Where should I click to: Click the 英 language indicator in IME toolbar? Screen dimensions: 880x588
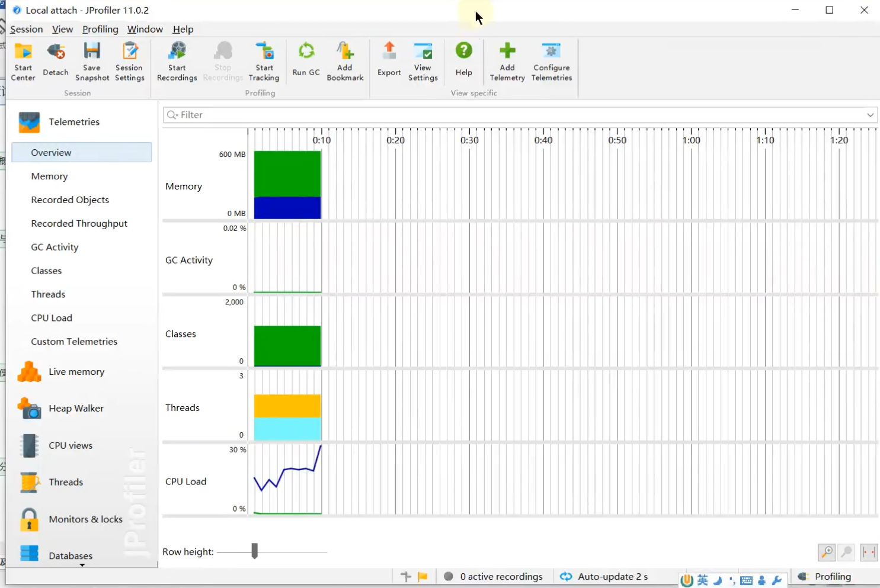tap(703, 581)
